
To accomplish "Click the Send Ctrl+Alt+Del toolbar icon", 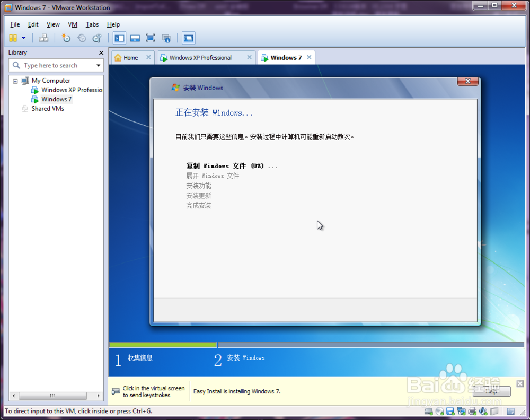I will (43, 38).
